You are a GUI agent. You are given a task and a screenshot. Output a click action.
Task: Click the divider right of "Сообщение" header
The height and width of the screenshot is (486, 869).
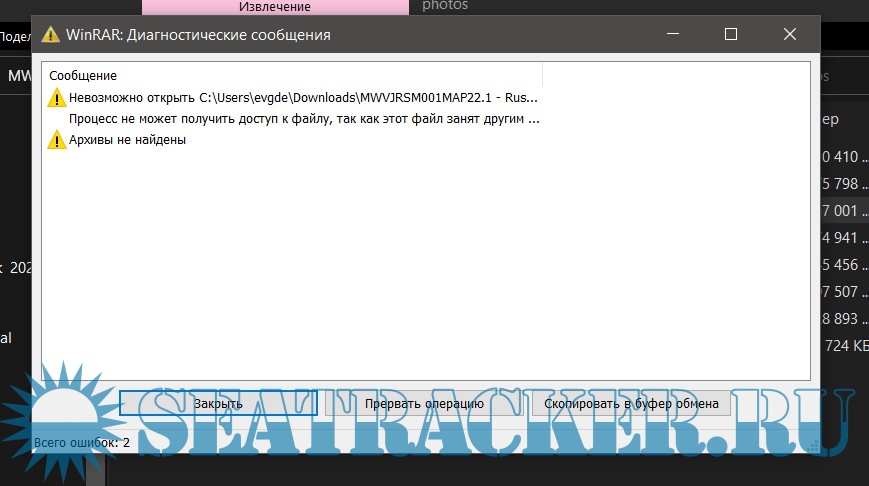[542, 75]
